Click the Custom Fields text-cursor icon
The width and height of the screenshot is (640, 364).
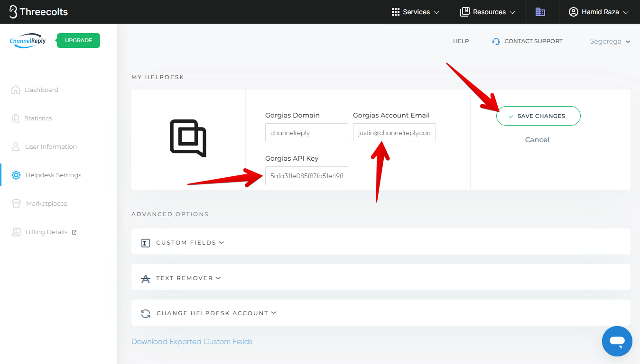tap(146, 243)
